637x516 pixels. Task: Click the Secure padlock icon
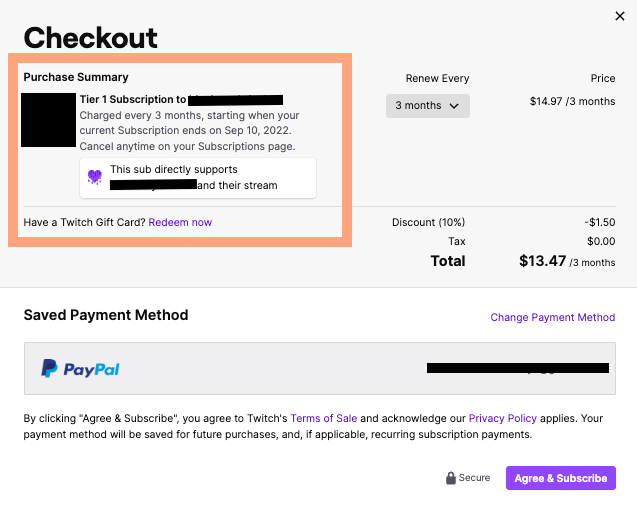tap(451, 478)
